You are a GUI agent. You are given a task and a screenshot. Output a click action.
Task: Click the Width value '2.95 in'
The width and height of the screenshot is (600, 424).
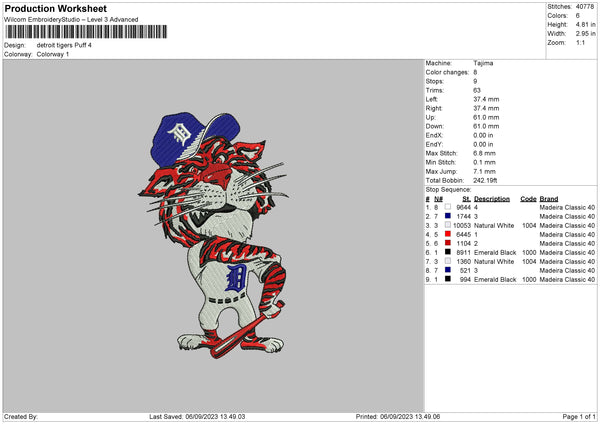tap(585, 34)
